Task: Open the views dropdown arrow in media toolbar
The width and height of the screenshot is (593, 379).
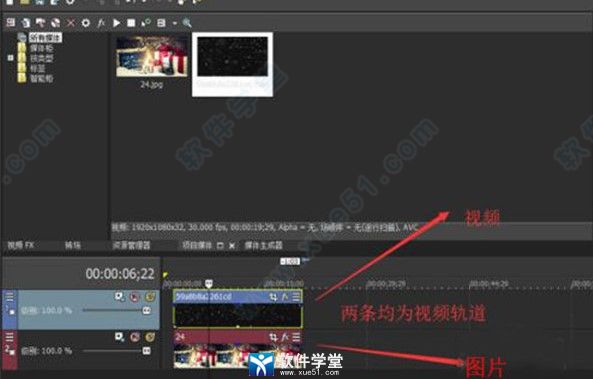Action: click(174, 23)
